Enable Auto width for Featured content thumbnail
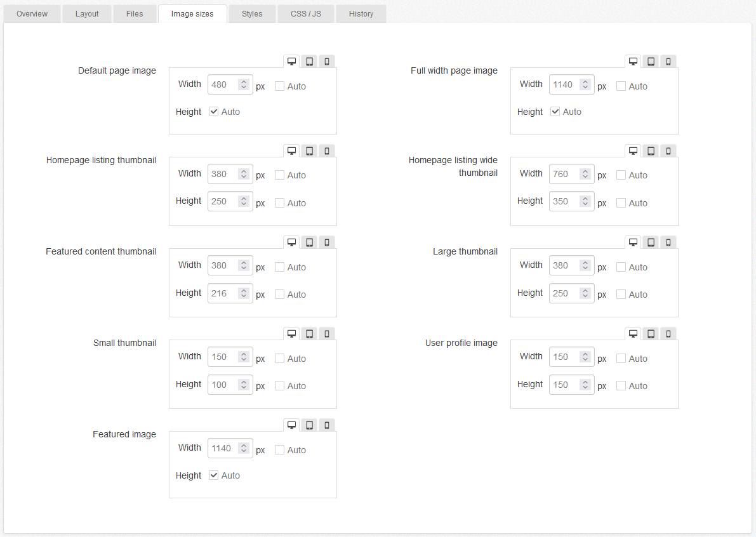Viewport: 756px width, 537px height. pyautogui.click(x=279, y=267)
